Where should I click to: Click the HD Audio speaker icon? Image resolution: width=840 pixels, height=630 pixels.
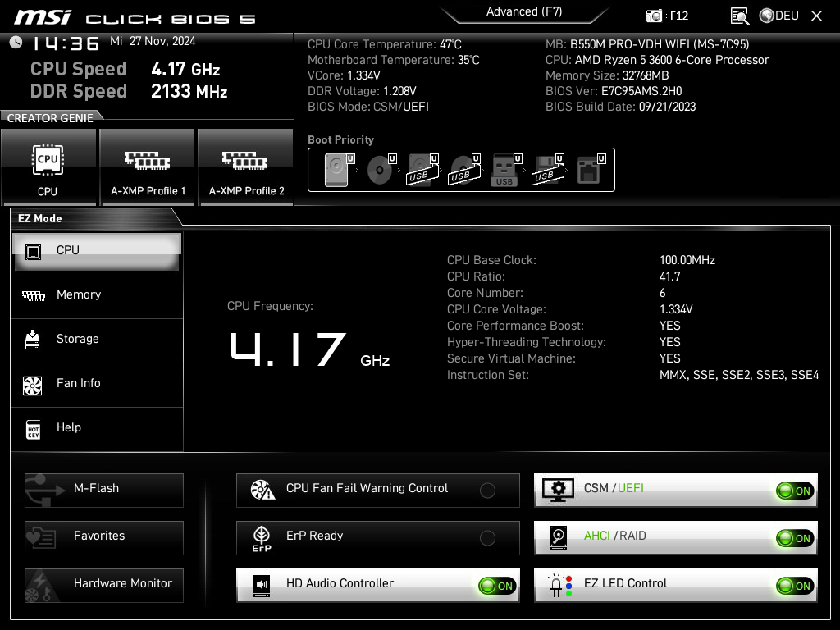point(262,586)
